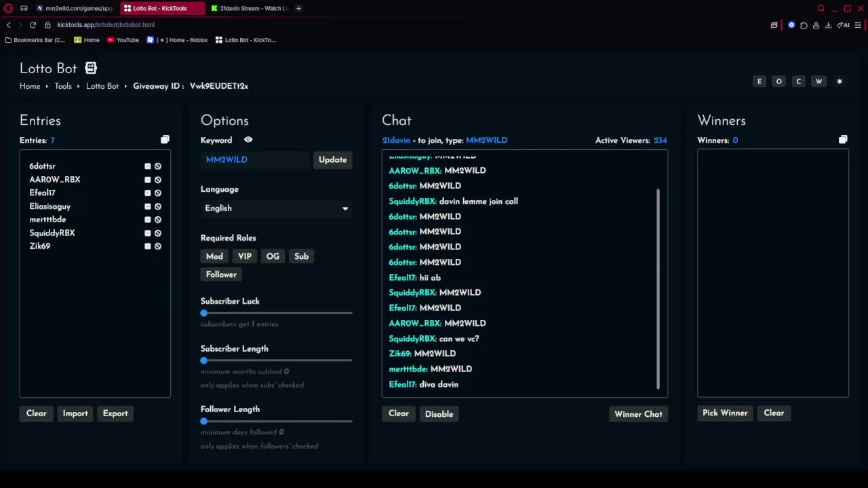Click the chat panel scrollbar
868x488 pixels.
click(x=658, y=289)
